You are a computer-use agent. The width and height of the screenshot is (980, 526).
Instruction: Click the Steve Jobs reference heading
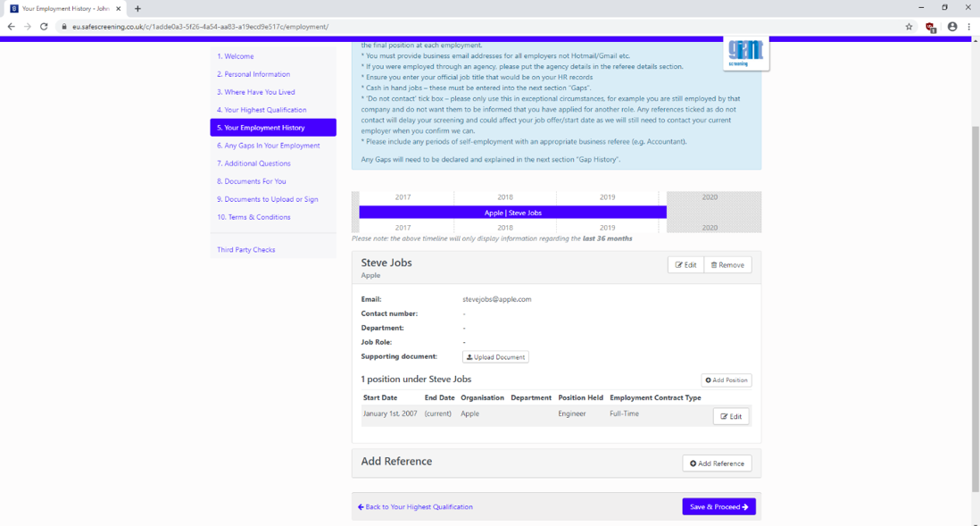[x=386, y=263]
